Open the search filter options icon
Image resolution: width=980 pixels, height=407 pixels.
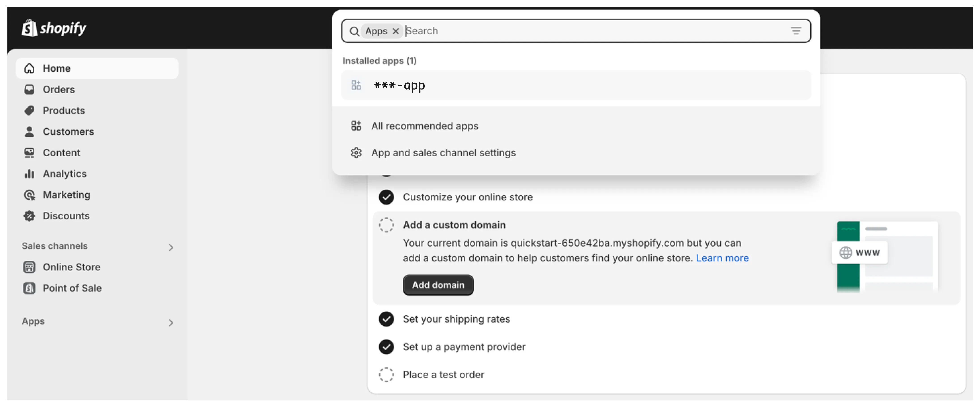click(x=796, y=31)
